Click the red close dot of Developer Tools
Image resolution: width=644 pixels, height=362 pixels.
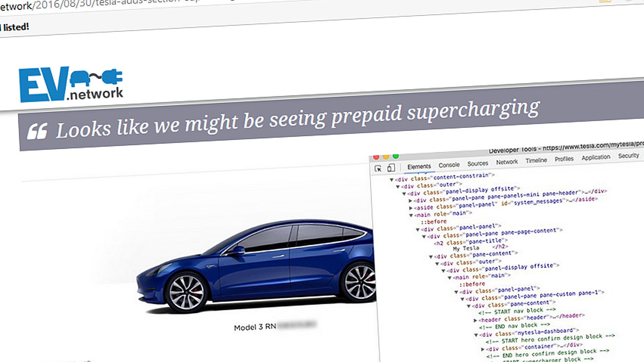(x=376, y=157)
